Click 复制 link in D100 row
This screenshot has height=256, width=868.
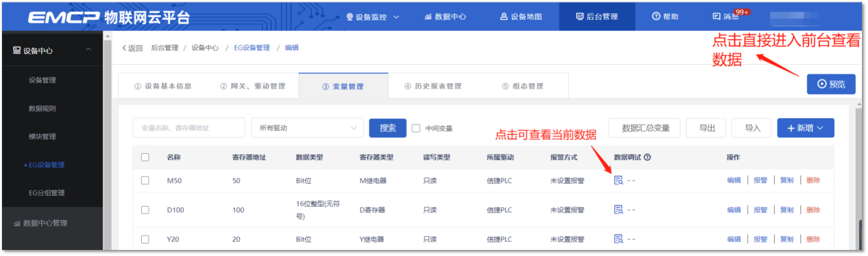(x=786, y=210)
